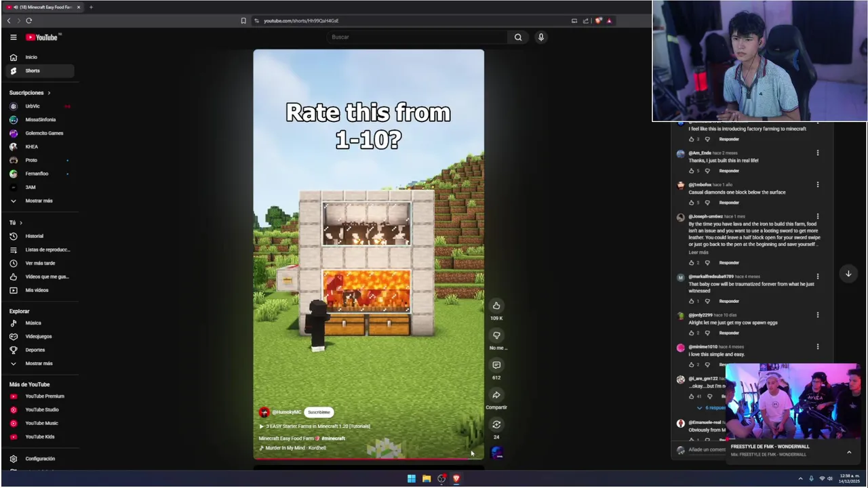The image size is (868, 488).
Task: Like the @markalfredsuba9789 comment
Action: (691, 301)
